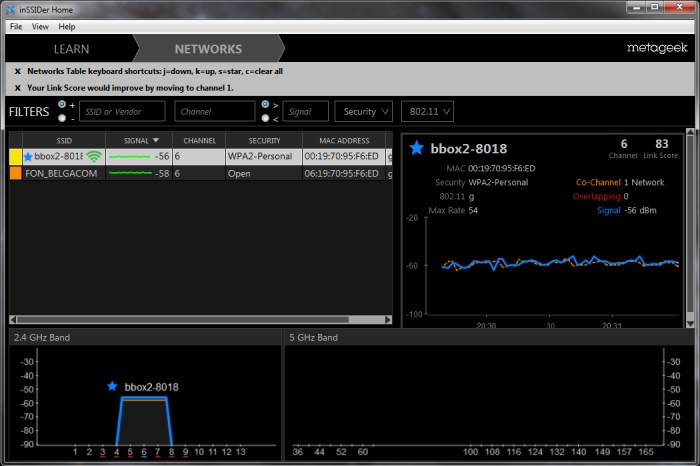Click the metageek logo
Screen dimensions: 700x466
click(657, 47)
